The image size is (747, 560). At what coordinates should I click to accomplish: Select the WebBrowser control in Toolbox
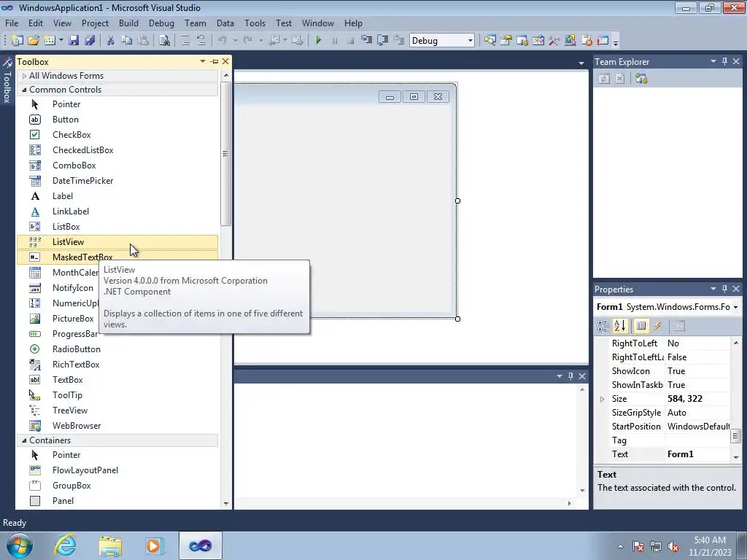point(117,426)
